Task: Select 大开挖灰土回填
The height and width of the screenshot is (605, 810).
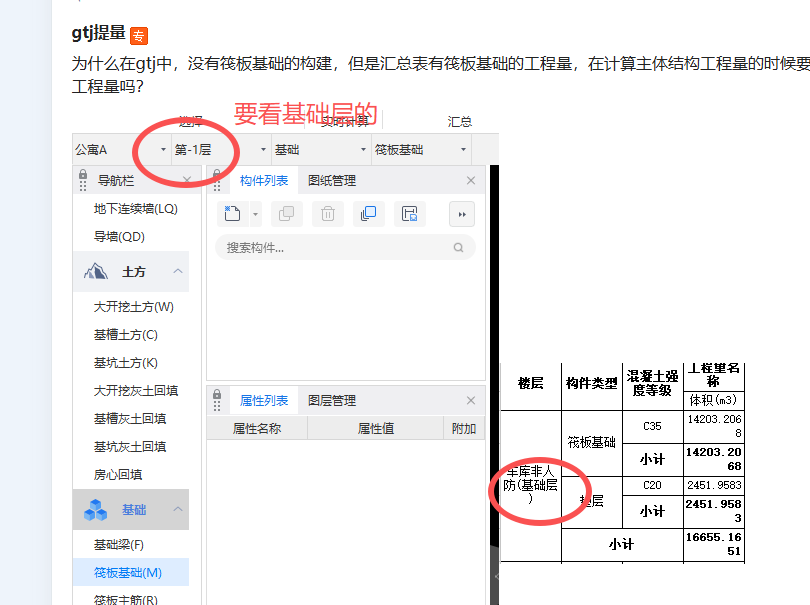Action: [x=136, y=391]
